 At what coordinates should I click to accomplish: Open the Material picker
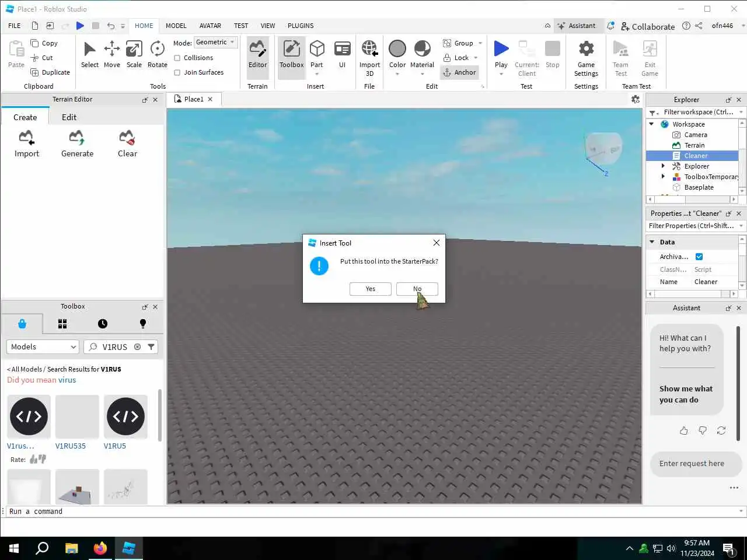pos(422,57)
